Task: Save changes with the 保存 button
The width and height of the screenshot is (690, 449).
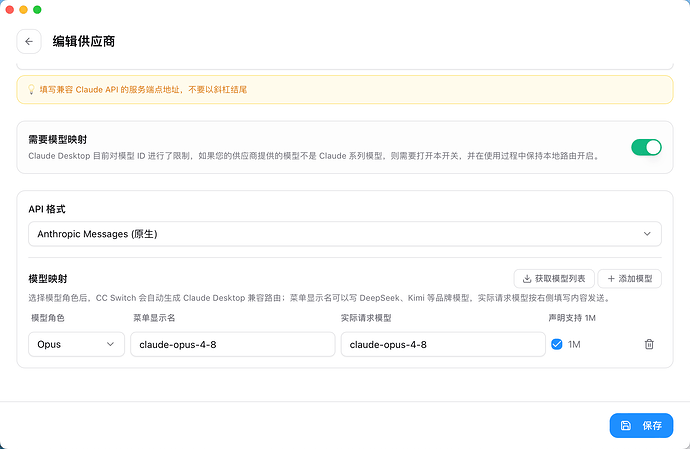Action: click(x=641, y=425)
